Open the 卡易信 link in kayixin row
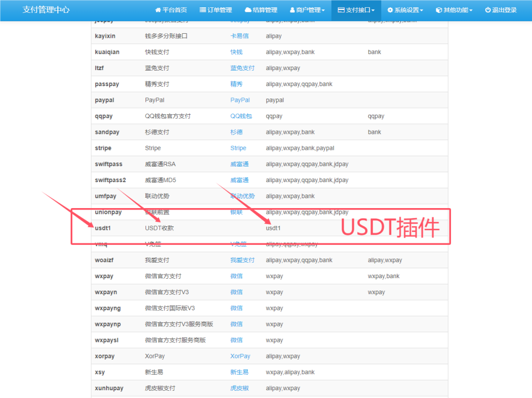Image resolution: width=532 pixels, height=398 pixels. click(239, 36)
